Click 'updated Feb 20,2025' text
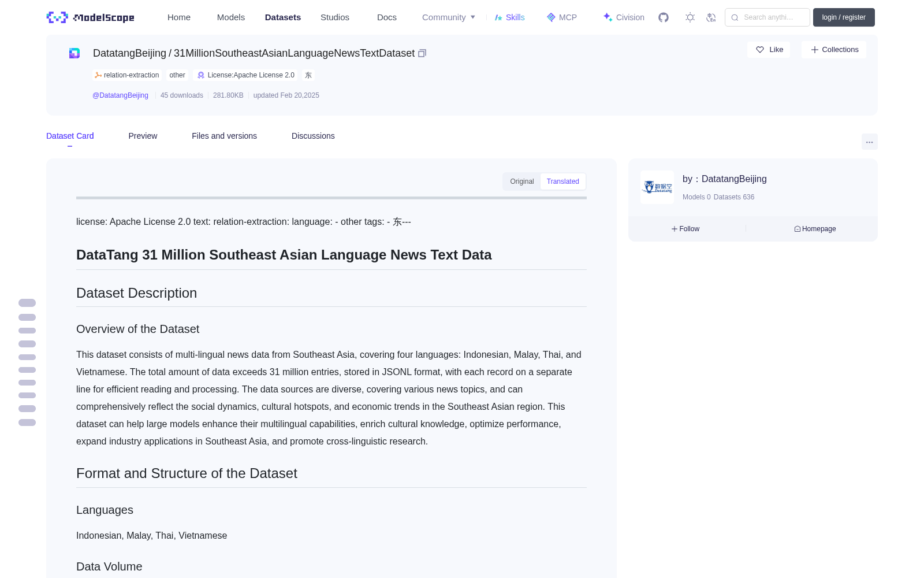The image size is (924, 578). click(286, 95)
